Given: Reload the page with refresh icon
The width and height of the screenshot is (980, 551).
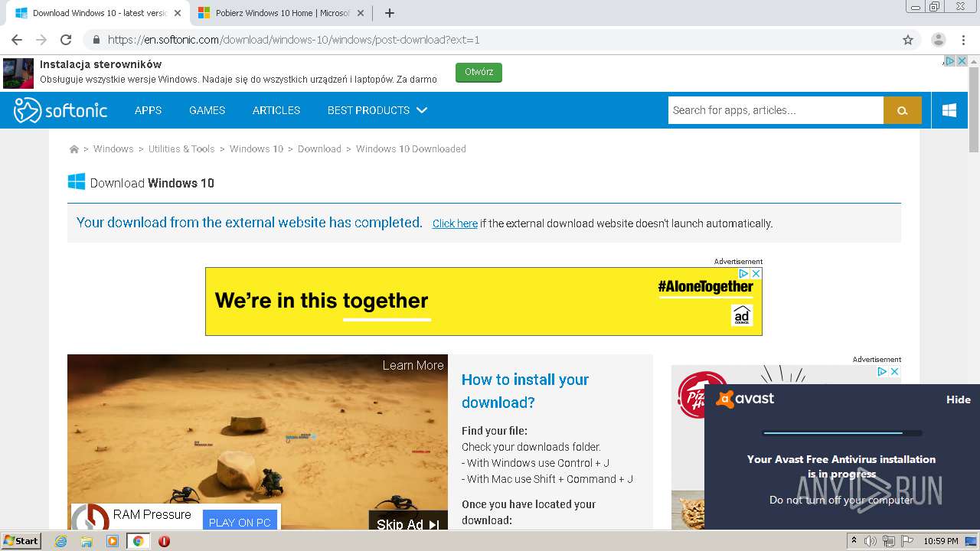Looking at the screenshot, I should point(66,40).
